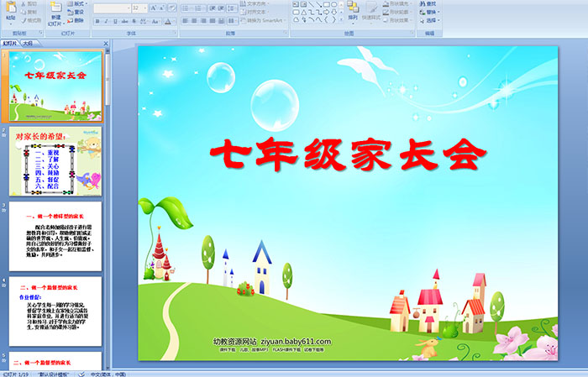Click the font color A swatch

168,21
